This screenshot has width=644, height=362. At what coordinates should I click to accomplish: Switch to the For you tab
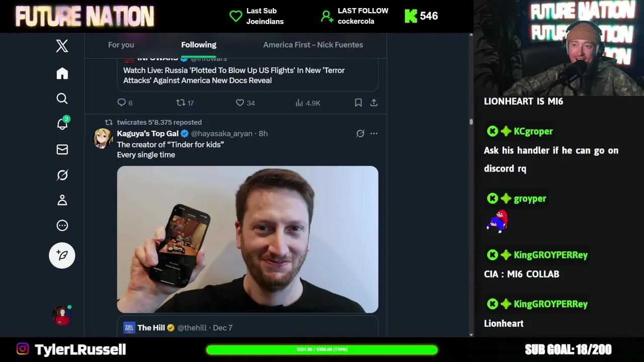tap(121, 45)
